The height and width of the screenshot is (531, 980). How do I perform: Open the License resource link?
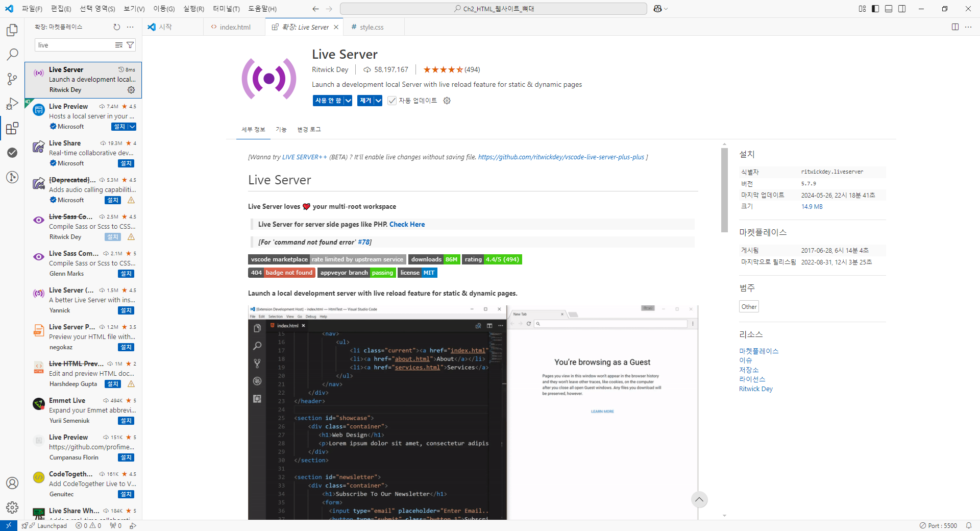coord(752,379)
